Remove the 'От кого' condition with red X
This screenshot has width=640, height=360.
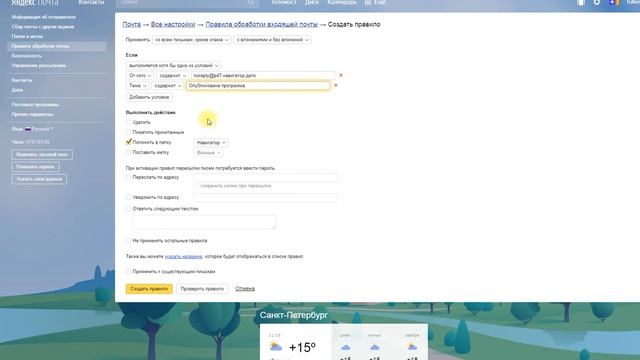341,75
